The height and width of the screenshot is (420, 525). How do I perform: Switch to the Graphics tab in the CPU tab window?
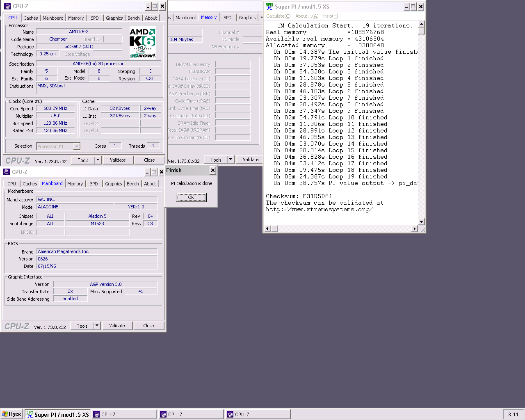tap(114, 18)
